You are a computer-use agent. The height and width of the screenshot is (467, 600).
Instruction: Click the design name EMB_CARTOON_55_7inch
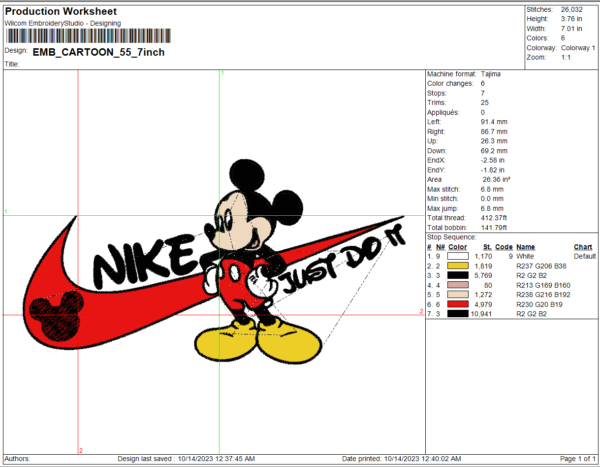[99, 52]
